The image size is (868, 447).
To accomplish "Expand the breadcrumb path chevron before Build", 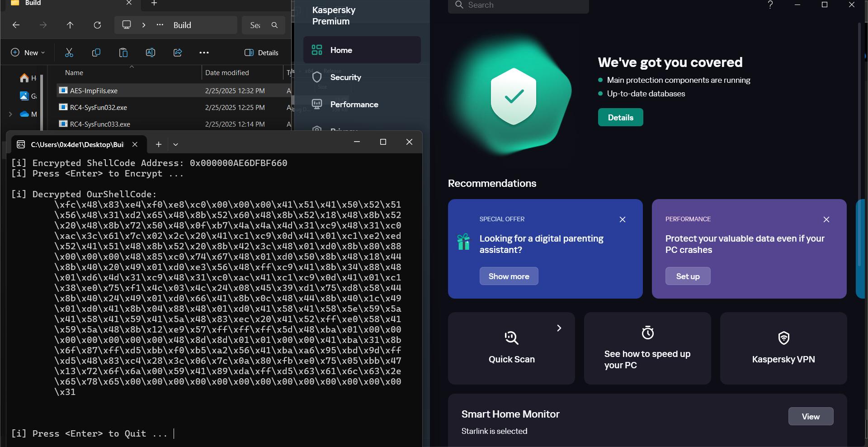I will 144,25.
